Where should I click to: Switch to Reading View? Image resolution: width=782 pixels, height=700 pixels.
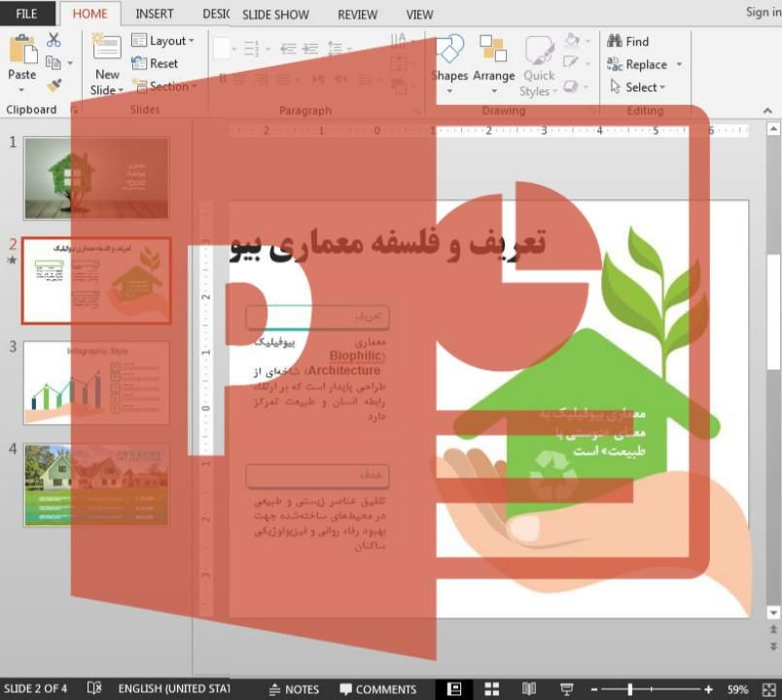point(529,689)
